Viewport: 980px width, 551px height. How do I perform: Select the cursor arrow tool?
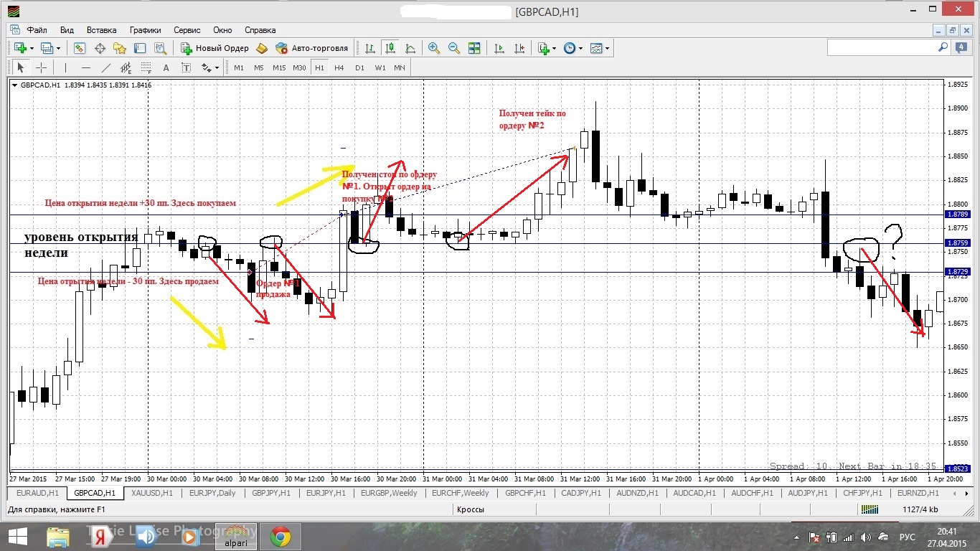pos(20,67)
